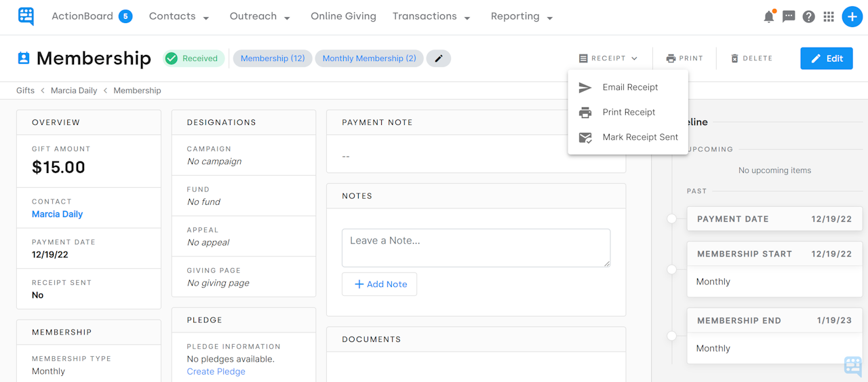Image resolution: width=868 pixels, height=382 pixels.
Task: Click the No fund value
Action: 203,202
